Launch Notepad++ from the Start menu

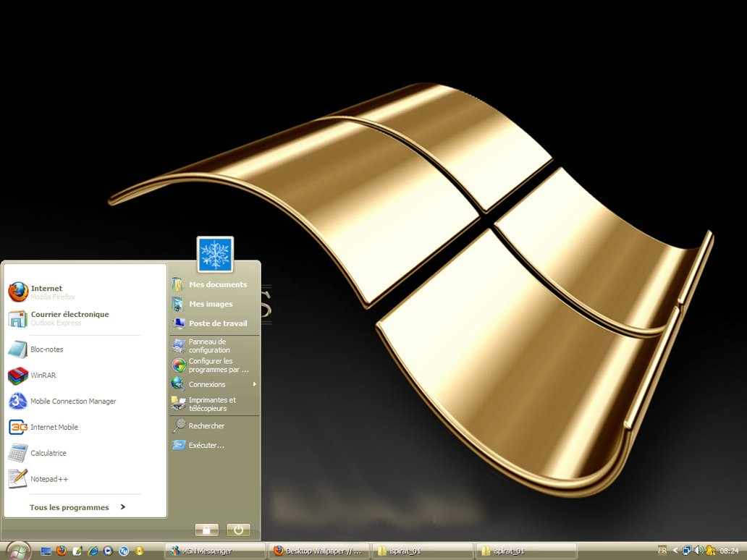tap(85, 479)
